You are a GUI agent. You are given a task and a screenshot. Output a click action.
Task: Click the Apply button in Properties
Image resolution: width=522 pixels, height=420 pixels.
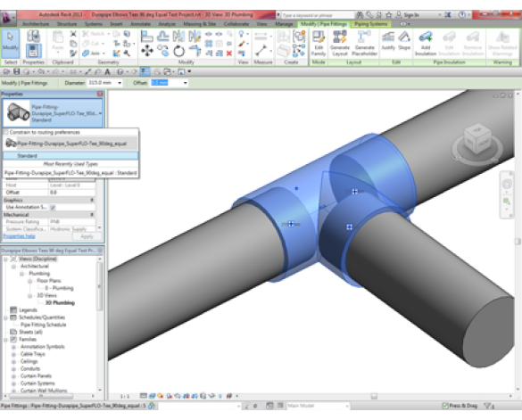pos(87,236)
